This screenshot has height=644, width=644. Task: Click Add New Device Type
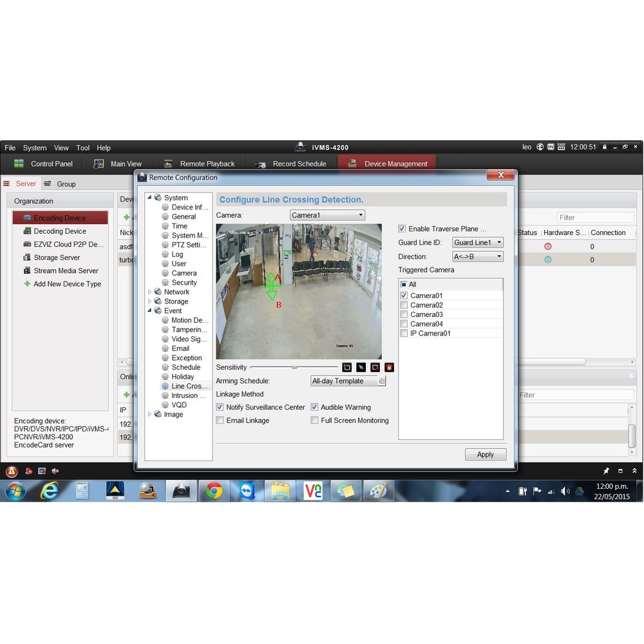(x=68, y=284)
